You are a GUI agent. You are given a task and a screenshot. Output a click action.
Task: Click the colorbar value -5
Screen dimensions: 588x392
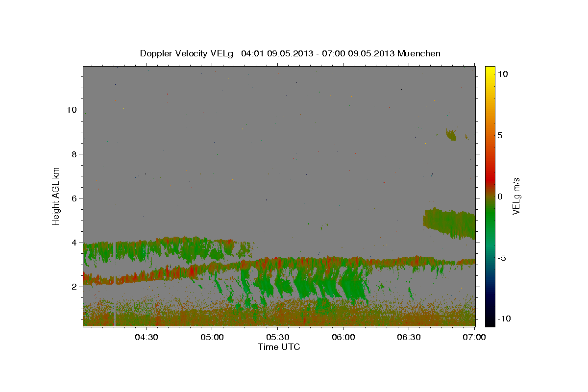click(501, 258)
